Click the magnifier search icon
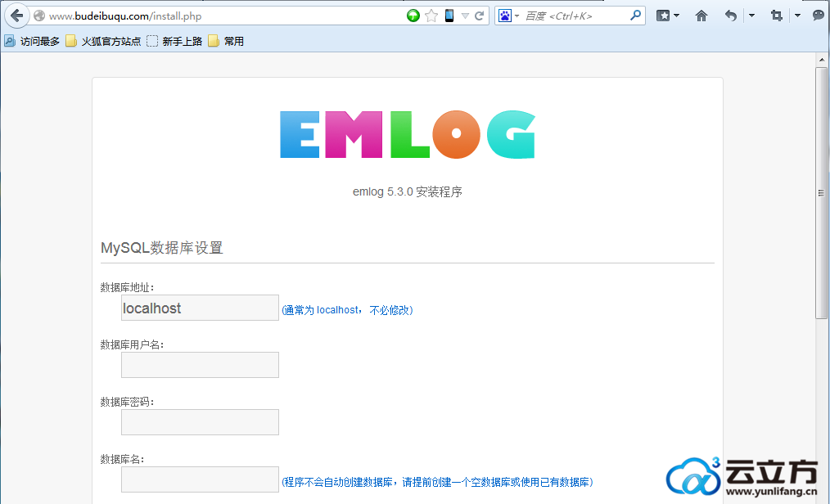Screen dimensions: 830x504 tap(636, 16)
